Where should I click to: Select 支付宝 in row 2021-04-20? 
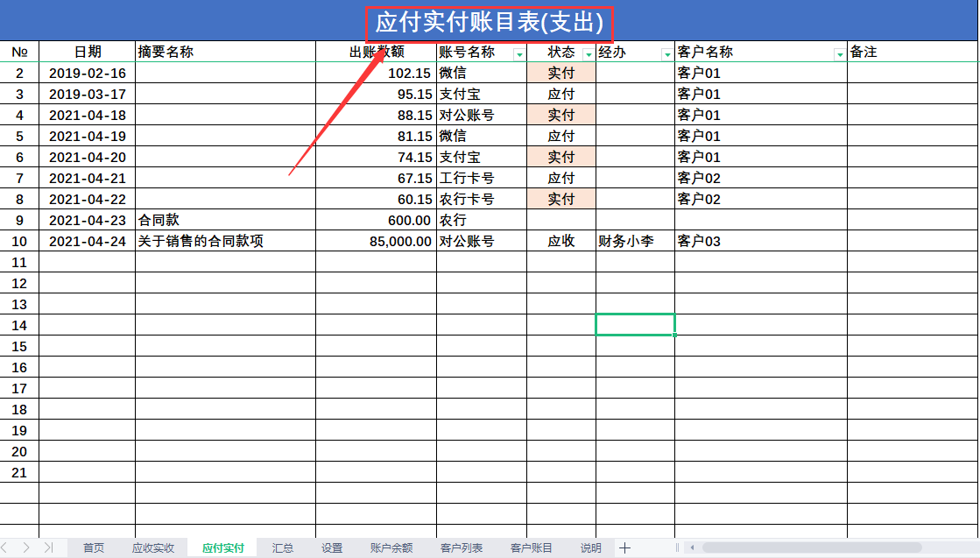pos(482,157)
